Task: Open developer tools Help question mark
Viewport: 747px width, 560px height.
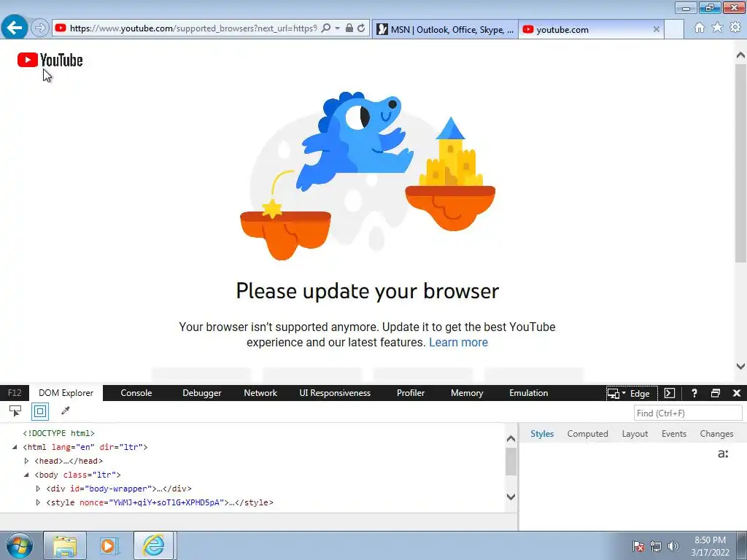Action: [694, 393]
